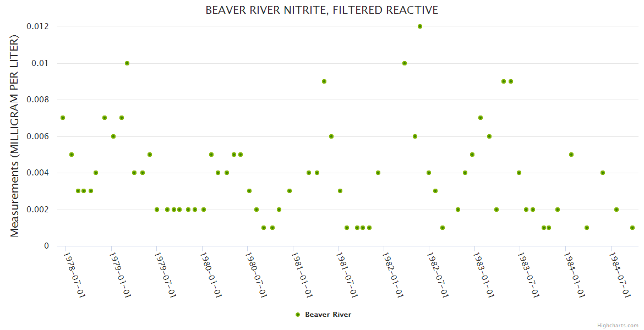The height and width of the screenshot is (330, 644).
Task: Click the Measurements y-axis title
Action: (x=15, y=136)
